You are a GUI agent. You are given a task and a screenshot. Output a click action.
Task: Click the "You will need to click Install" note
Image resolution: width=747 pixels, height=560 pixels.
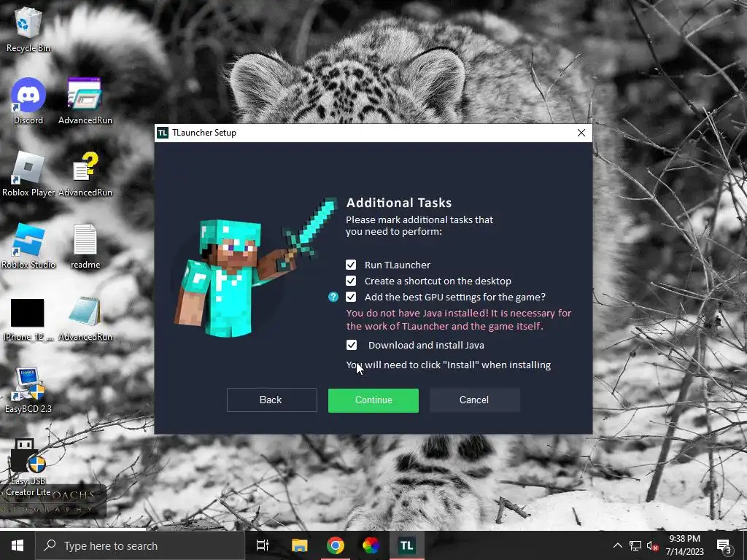tap(449, 365)
